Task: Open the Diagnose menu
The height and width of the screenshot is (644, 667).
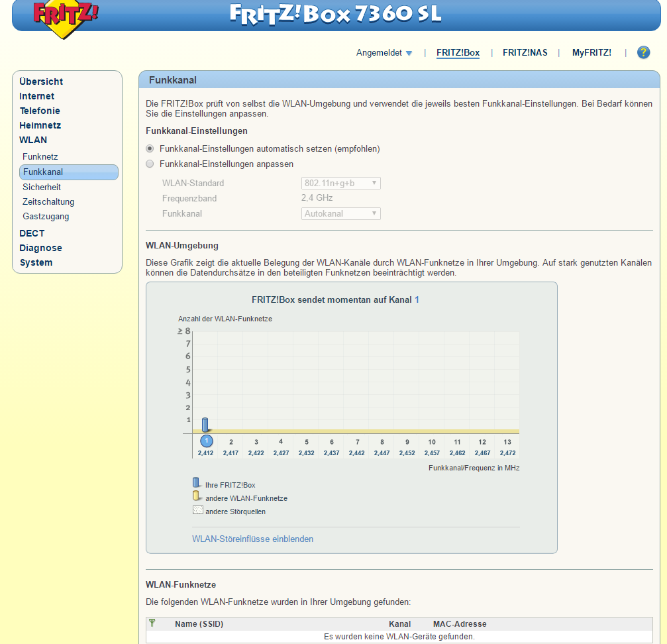Action: pyautogui.click(x=40, y=248)
